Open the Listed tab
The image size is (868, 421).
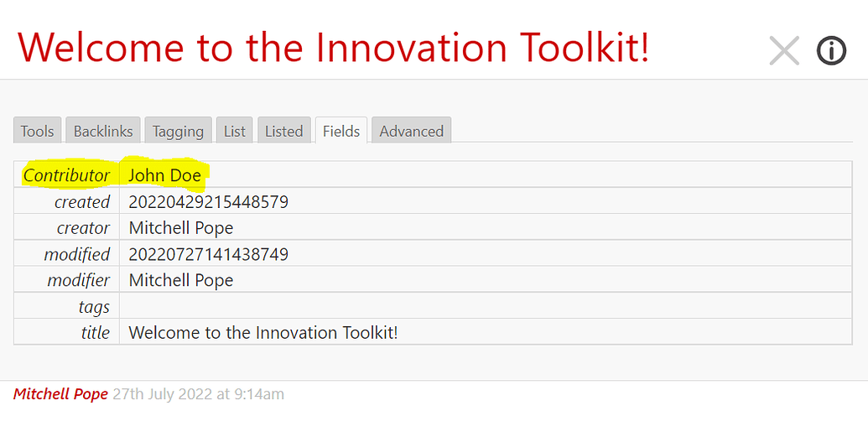(284, 131)
